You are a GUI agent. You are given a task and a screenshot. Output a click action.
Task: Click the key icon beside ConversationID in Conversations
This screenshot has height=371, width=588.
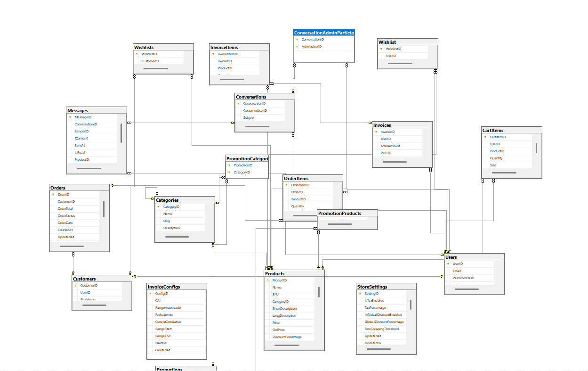[x=238, y=103]
